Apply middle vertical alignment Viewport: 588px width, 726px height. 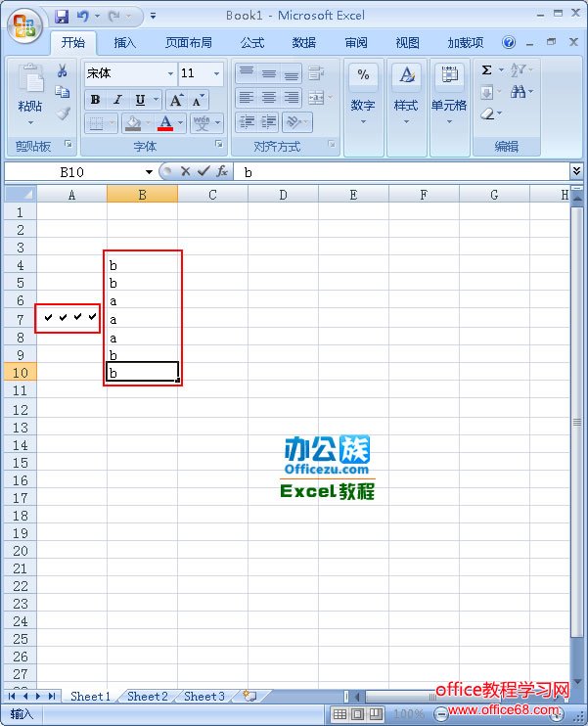(268, 73)
